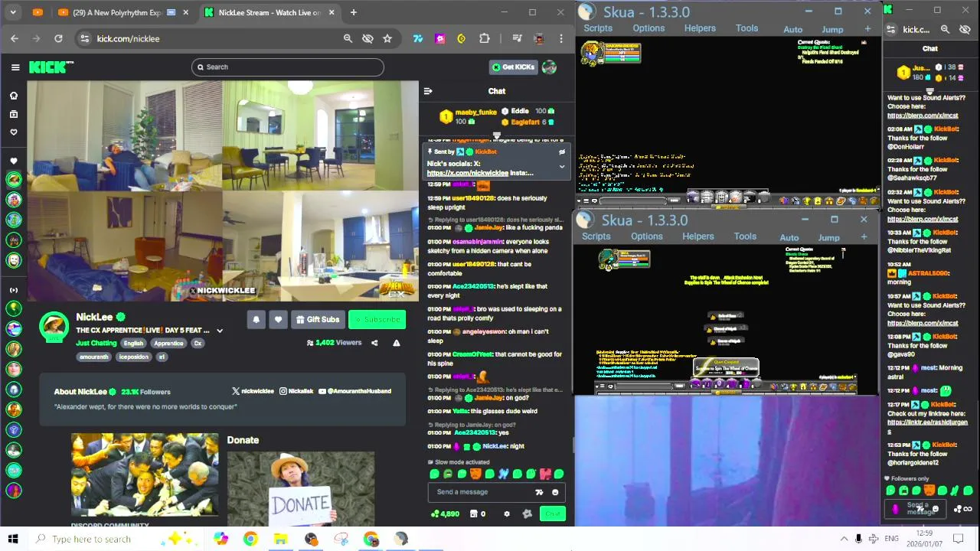Bookmark this page with the star

pyautogui.click(x=387, y=38)
